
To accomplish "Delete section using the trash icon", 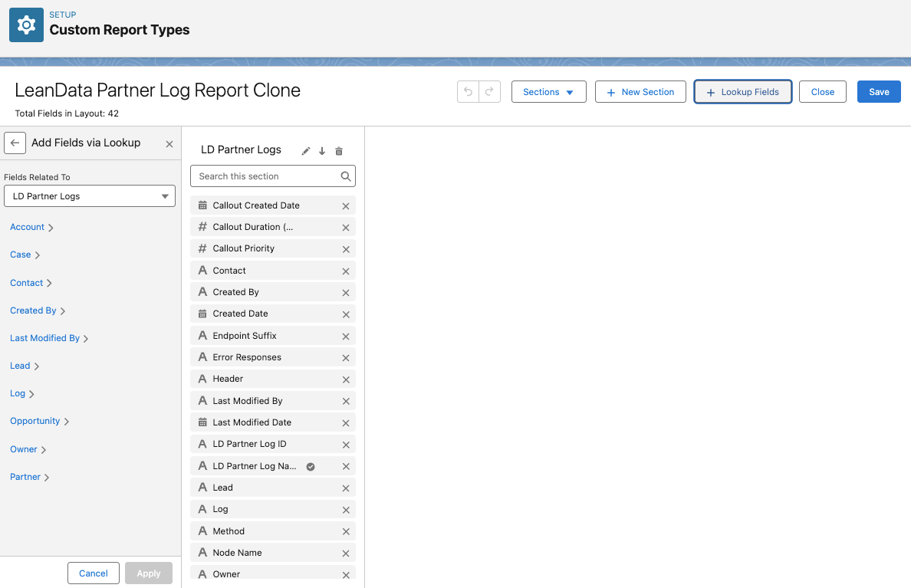I will (x=339, y=151).
